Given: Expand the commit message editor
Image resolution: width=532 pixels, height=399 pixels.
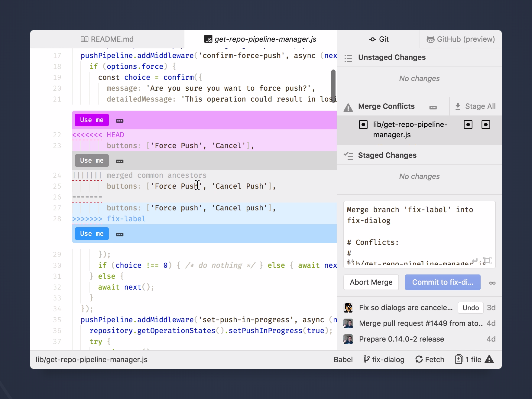Looking at the screenshot, I should [x=487, y=260].
